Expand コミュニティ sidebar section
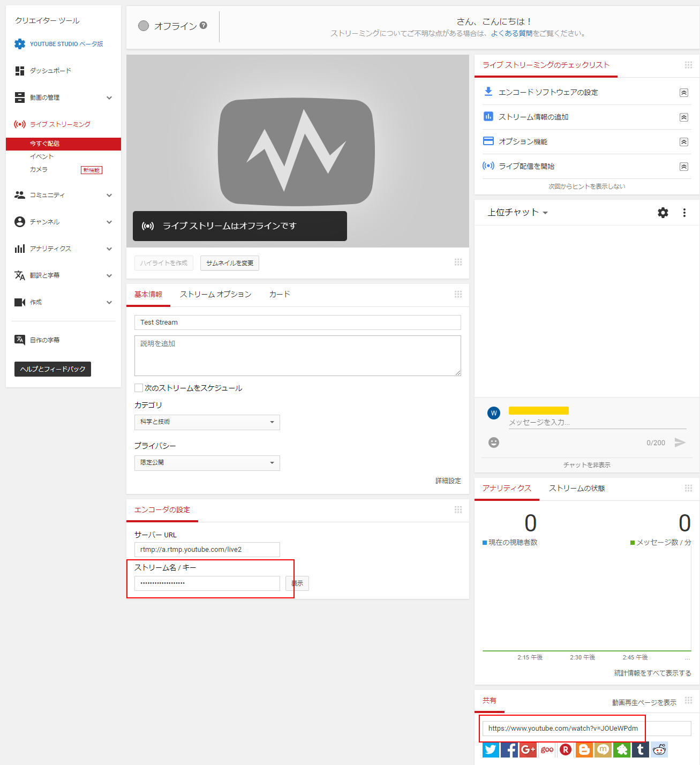This screenshot has width=700, height=765. point(109,195)
